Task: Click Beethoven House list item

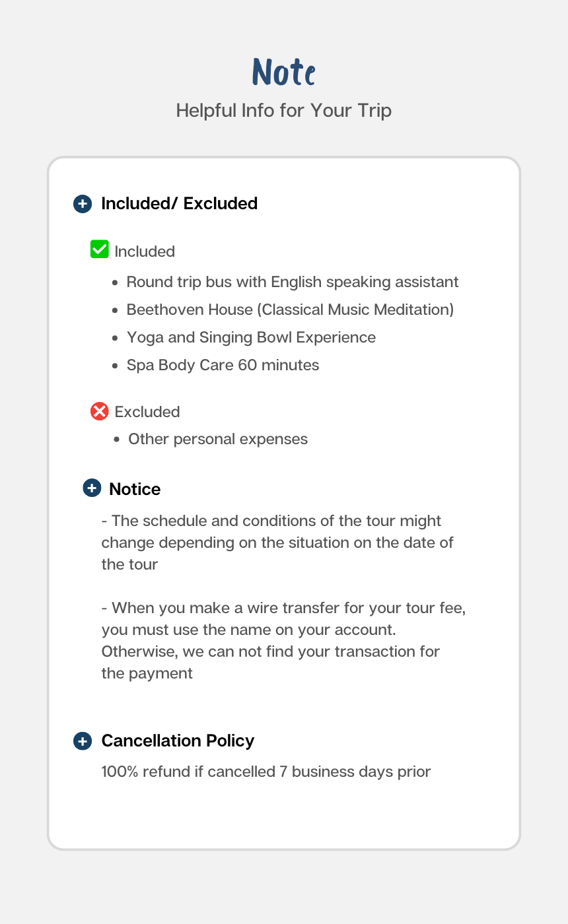Action: [x=290, y=310]
